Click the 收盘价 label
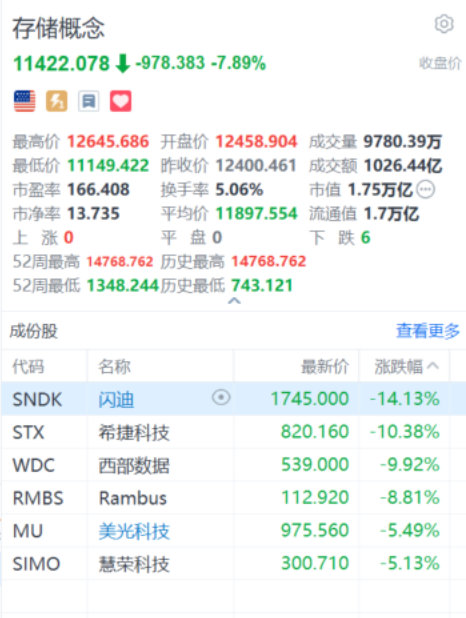Screen dimensions: 466x618 pyautogui.click(x=440, y=63)
